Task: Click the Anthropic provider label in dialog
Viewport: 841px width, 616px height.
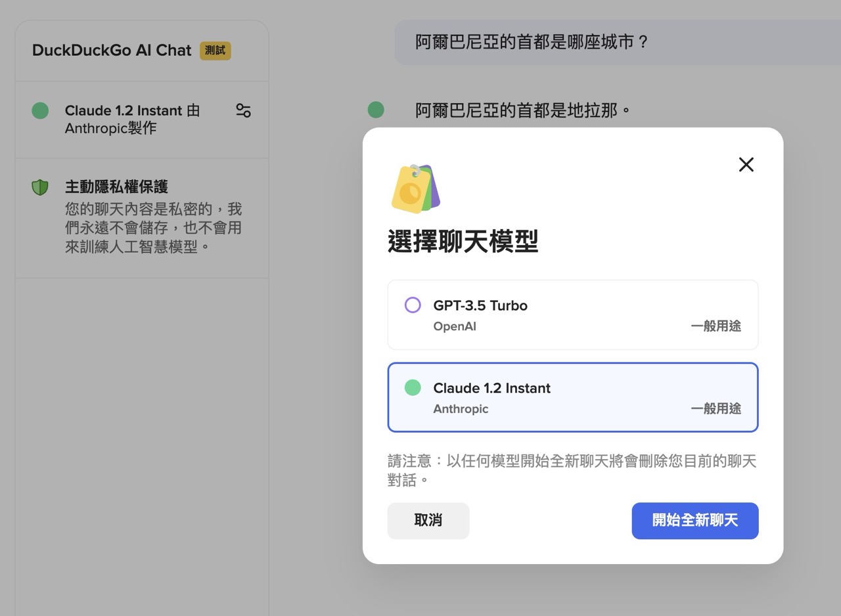Action: [x=461, y=408]
